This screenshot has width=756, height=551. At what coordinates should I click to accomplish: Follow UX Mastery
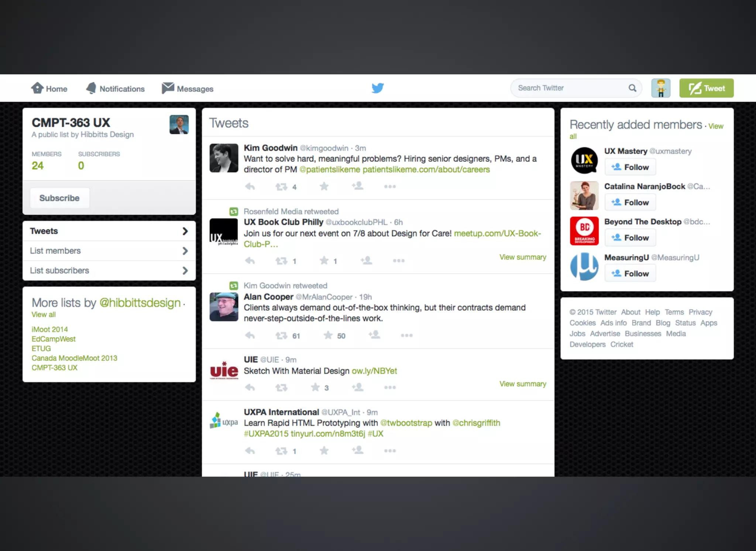coord(630,167)
